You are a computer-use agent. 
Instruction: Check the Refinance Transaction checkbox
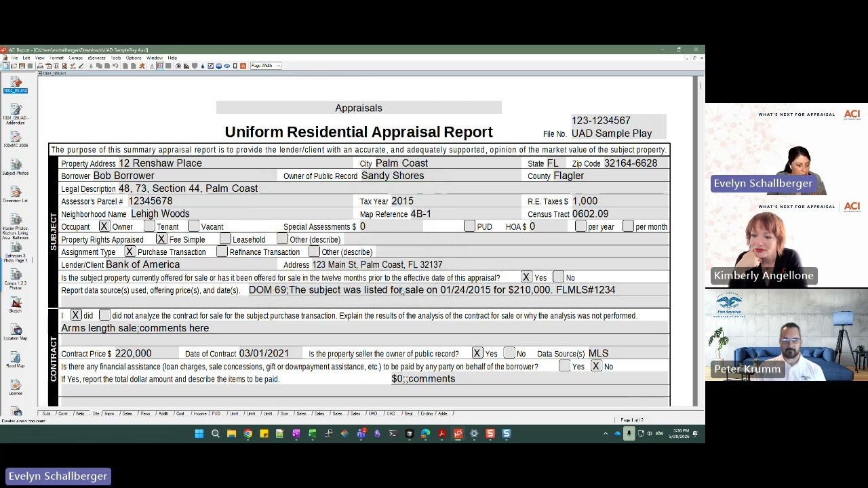point(222,251)
